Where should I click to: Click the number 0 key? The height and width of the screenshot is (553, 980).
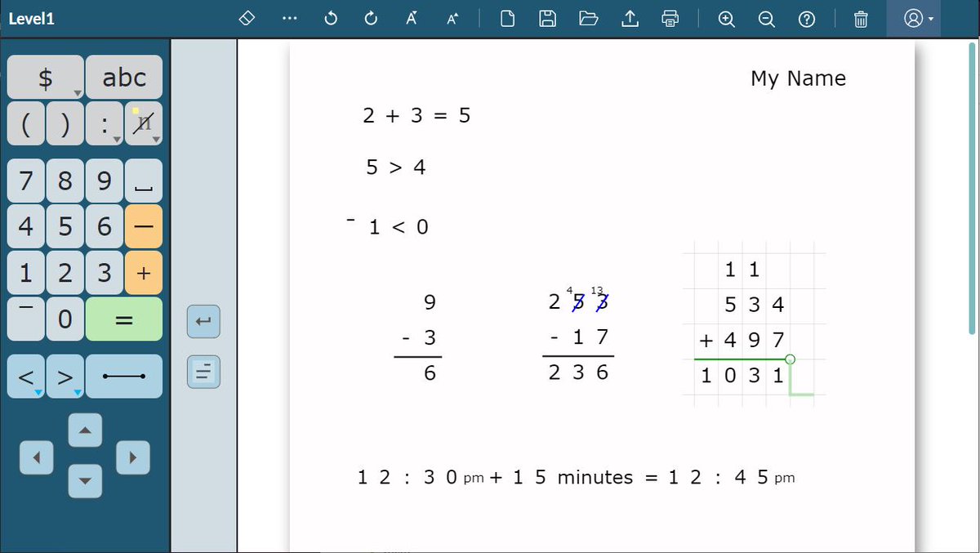click(65, 319)
